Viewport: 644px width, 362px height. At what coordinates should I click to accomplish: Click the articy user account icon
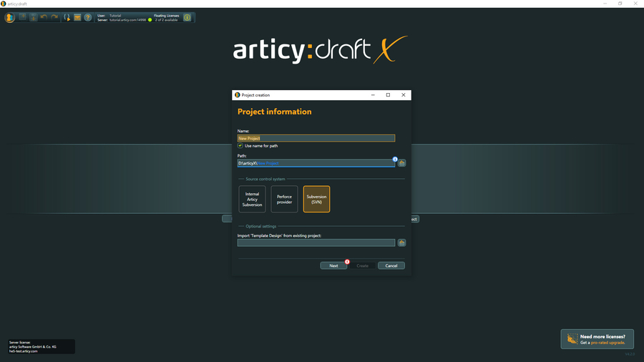click(9, 17)
